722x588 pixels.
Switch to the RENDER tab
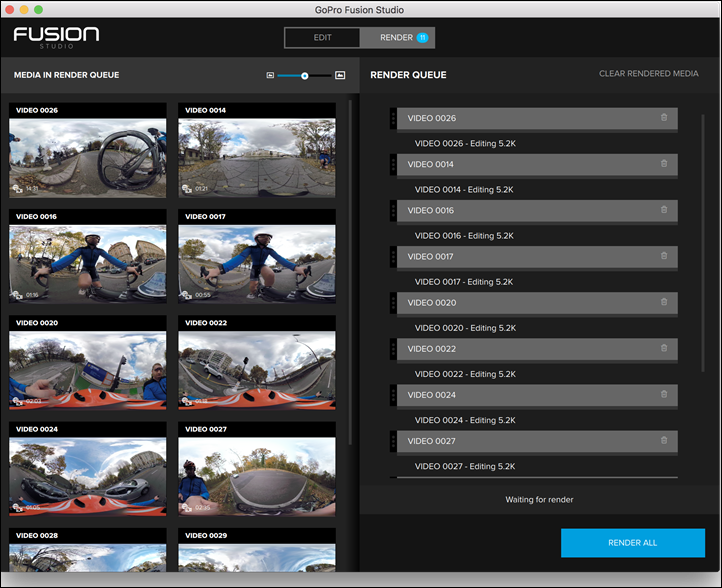coord(397,37)
